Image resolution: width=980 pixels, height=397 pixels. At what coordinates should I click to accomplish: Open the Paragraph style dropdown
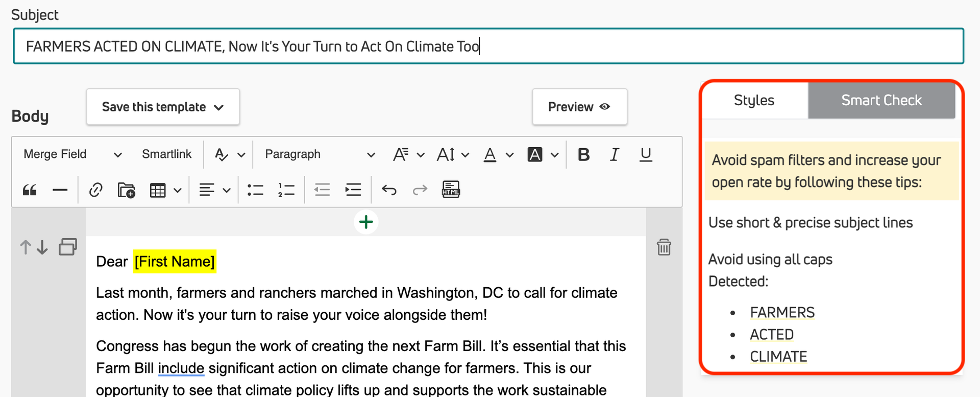320,154
